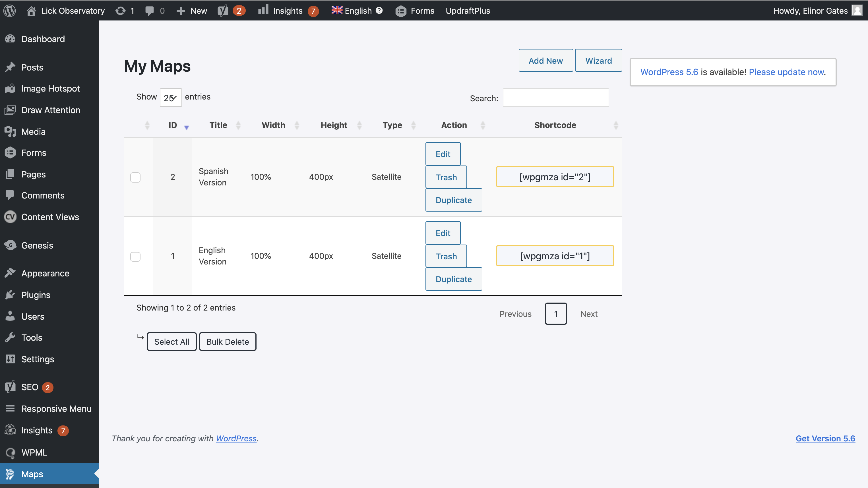Click the Tools wrench icon in sidebar
Image resolution: width=868 pixels, height=488 pixels.
coord(10,337)
